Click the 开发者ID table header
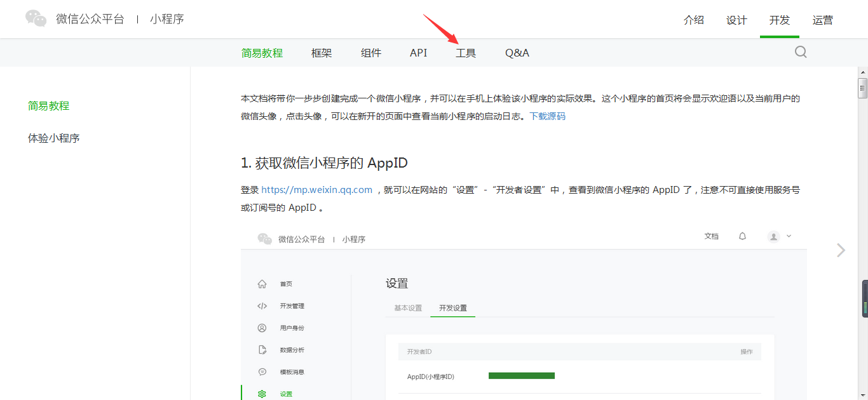Viewport: 868px width, 400px height. pos(419,352)
